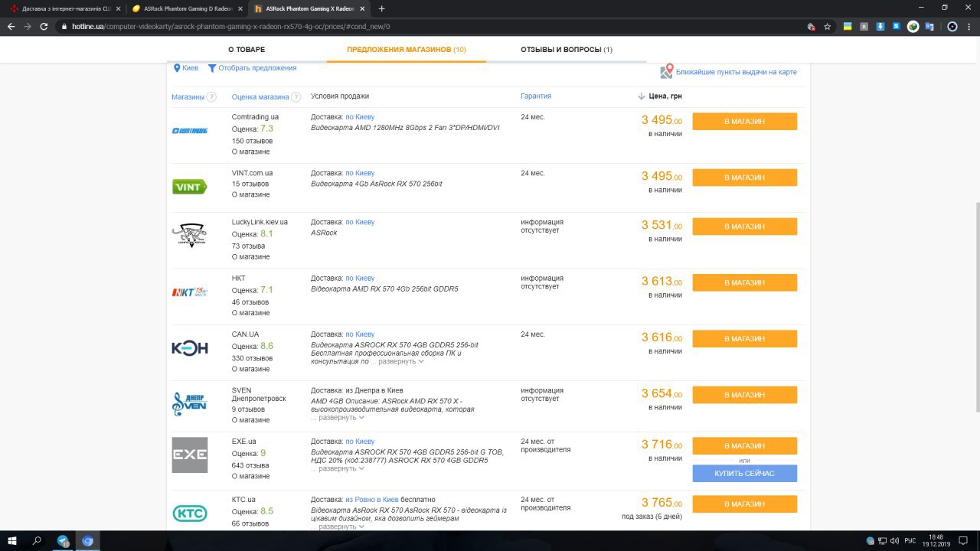Image resolution: width=980 pixels, height=551 pixels.
Task: Click В МАГАЗИН for VINT.com.ua
Action: 744,178
